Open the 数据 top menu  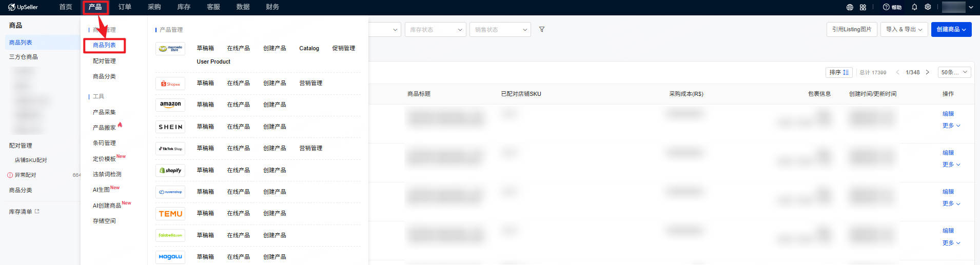(243, 7)
